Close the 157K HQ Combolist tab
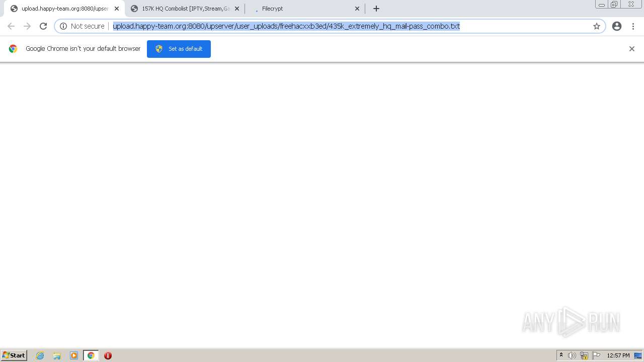 point(237,9)
